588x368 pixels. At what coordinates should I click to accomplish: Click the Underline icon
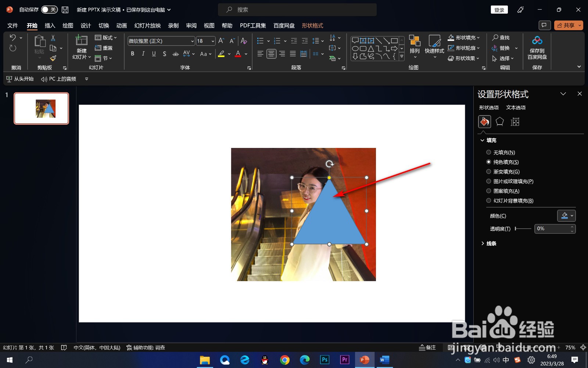point(154,54)
